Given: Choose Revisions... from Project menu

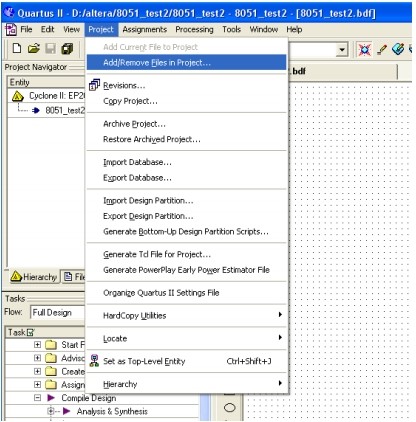Looking at the screenshot, I should (186, 86).
